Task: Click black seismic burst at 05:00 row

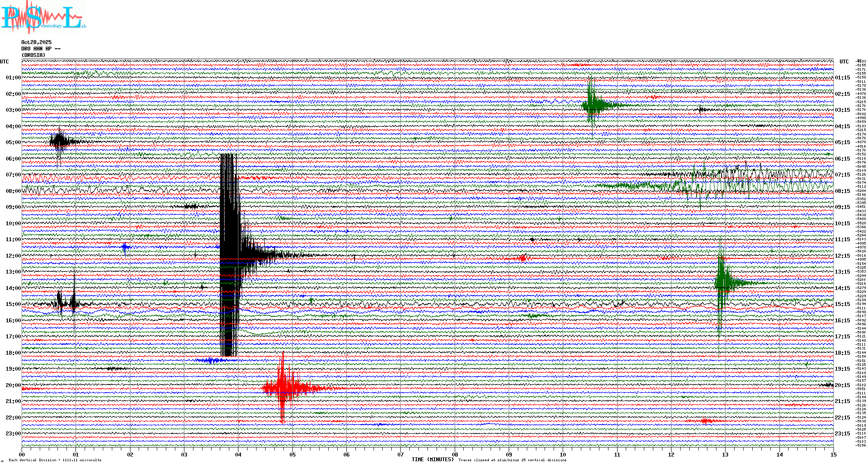Action: 59,142
